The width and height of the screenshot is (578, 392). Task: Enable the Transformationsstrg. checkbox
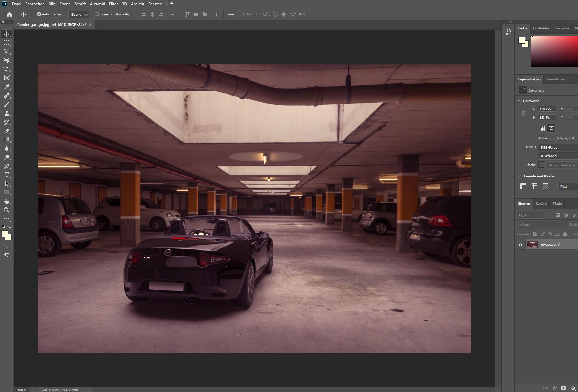click(97, 14)
